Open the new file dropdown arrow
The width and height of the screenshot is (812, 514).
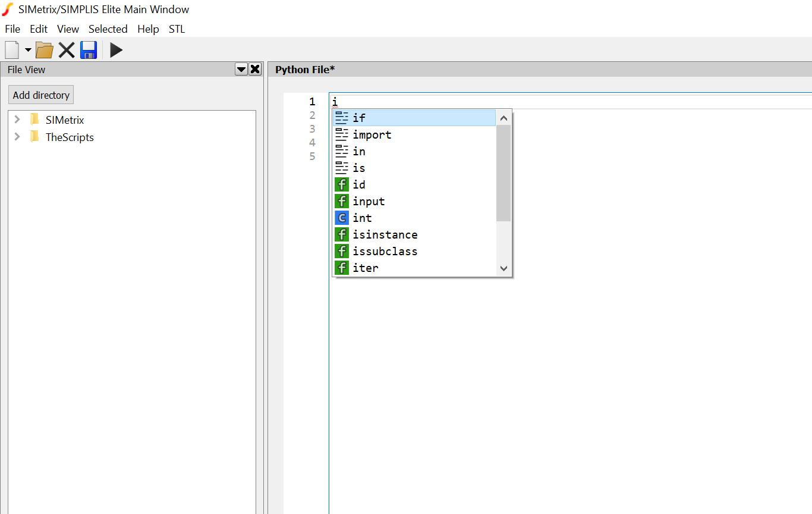pyautogui.click(x=27, y=51)
